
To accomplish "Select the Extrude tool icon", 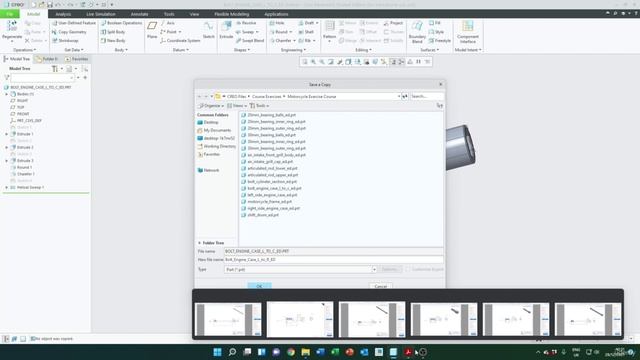I will pyautogui.click(x=226, y=27).
